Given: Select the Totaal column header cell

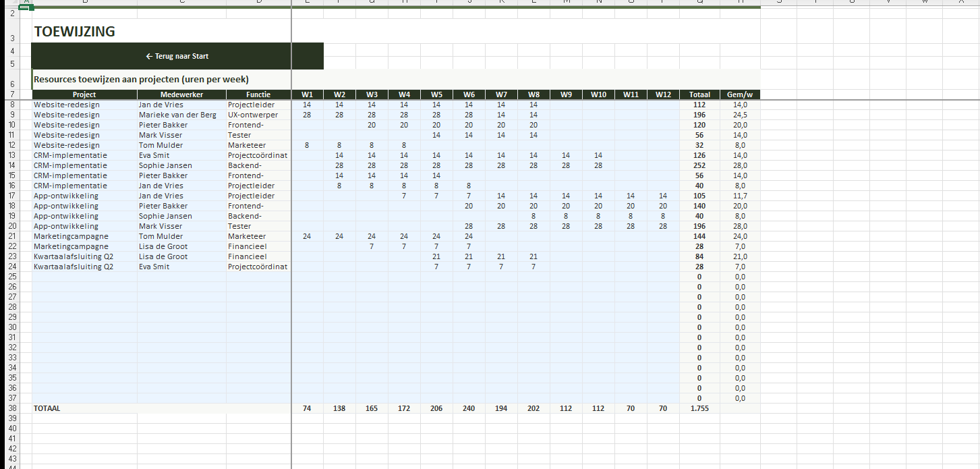Looking at the screenshot, I should (x=699, y=94).
